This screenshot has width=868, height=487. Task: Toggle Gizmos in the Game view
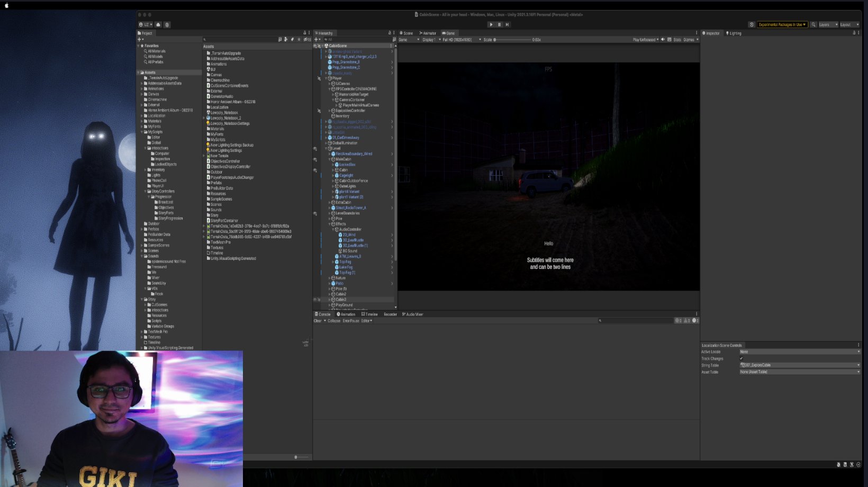(689, 39)
